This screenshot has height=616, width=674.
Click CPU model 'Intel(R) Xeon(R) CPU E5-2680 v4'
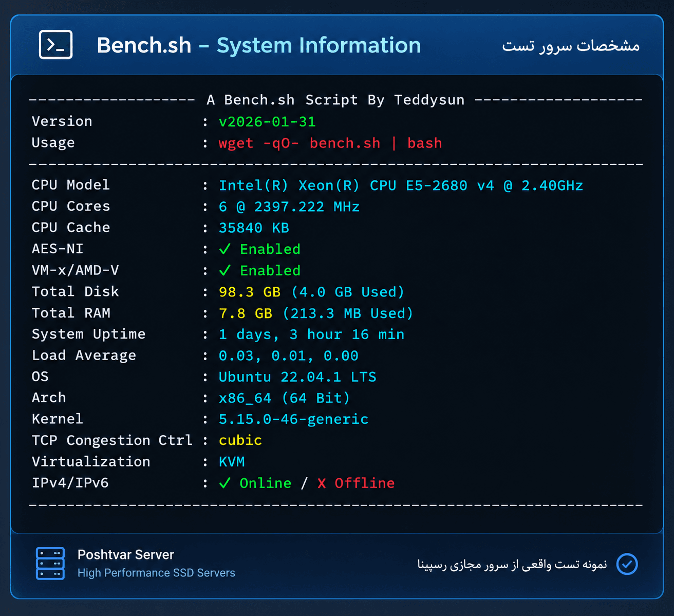click(357, 185)
